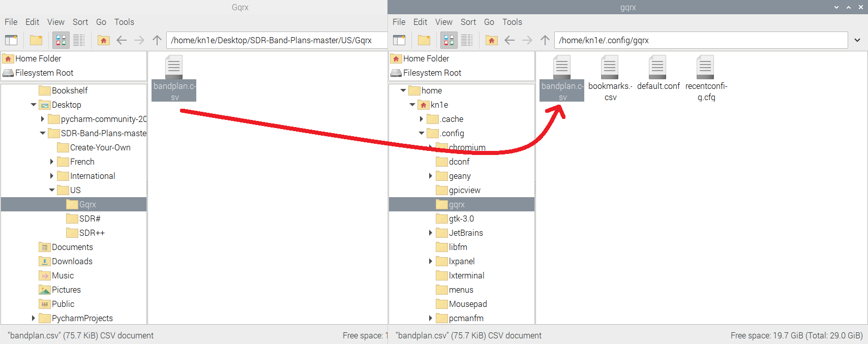This screenshot has height=344, width=868.
Task: Select Mousepad folder in right tree
Action: tap(462, 304)
